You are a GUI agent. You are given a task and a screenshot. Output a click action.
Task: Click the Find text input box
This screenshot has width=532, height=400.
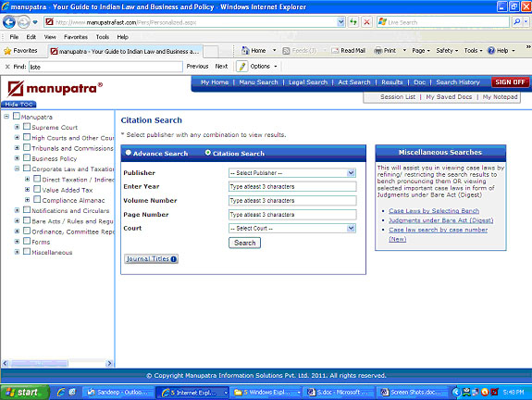pos(105,67)
